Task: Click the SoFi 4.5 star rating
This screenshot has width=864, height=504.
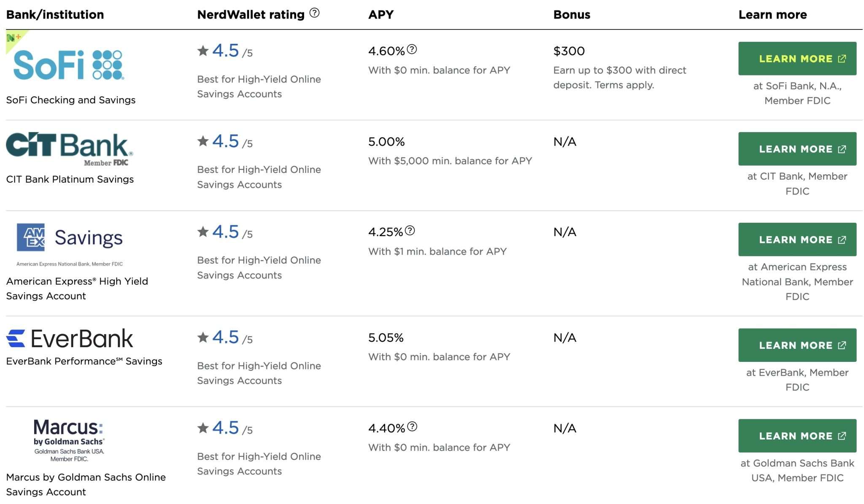Action: [x=225, y=51]
